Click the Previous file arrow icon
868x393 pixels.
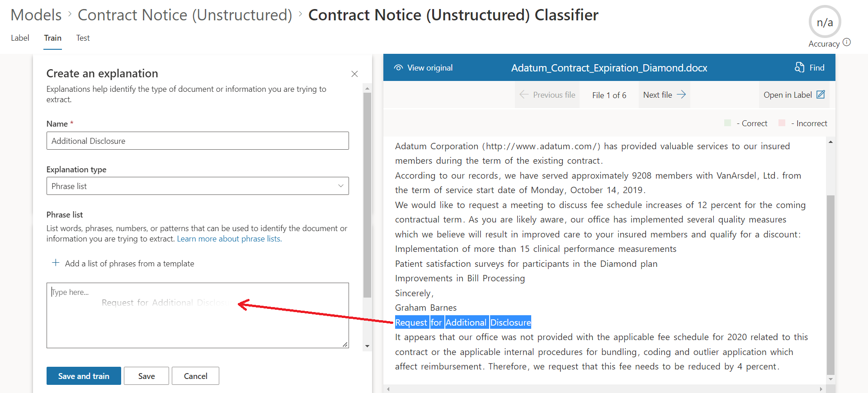(524, 95)
